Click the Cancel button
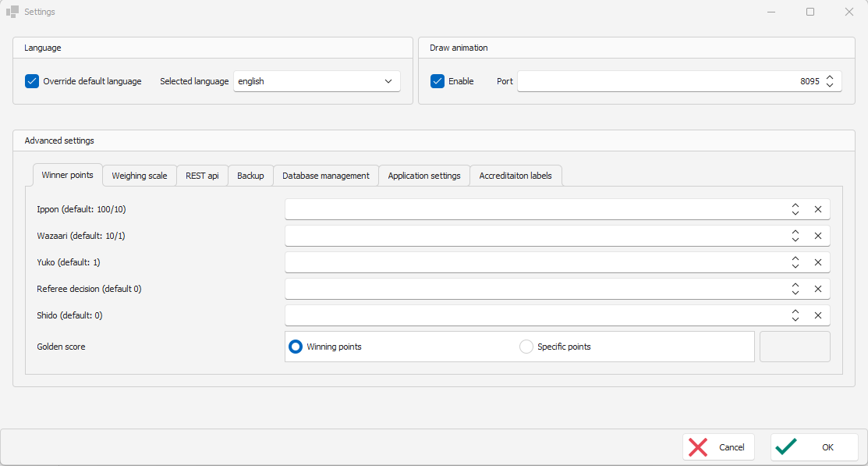The height and width of the screenshot is (466, 868). tap(718, 447)
